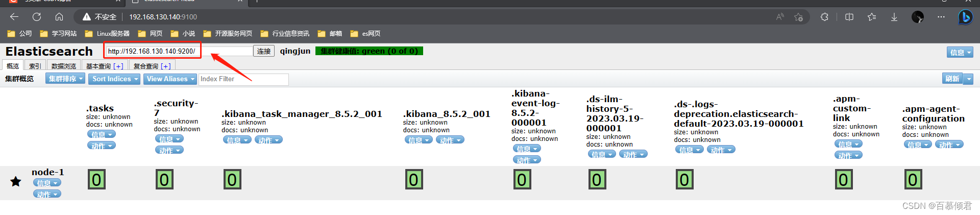Open 信息 dropdown for .ds-ilm-history index
Viewport: 980px width, 215px height.
tap(602, 154)
